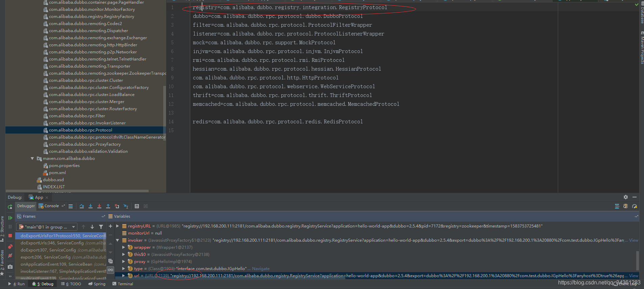Expand the type field
The height and width of the screenshot is (289, 644).
tap(124, 269)
